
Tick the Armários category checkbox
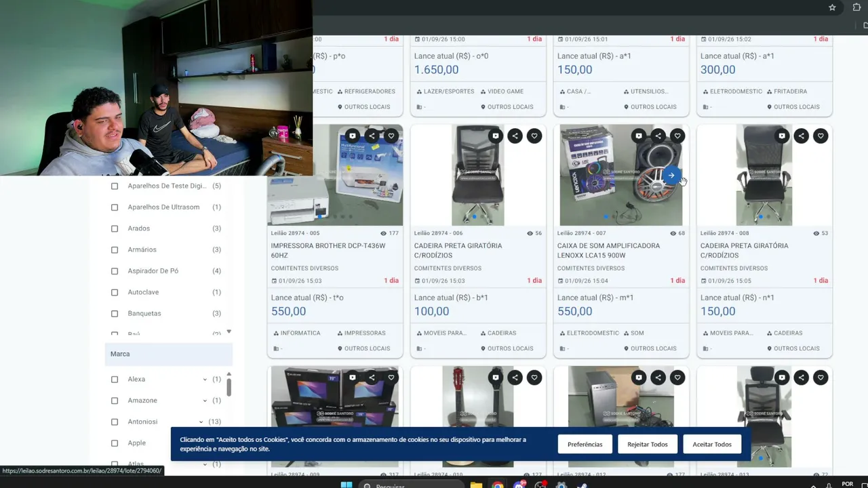point(115,249)
